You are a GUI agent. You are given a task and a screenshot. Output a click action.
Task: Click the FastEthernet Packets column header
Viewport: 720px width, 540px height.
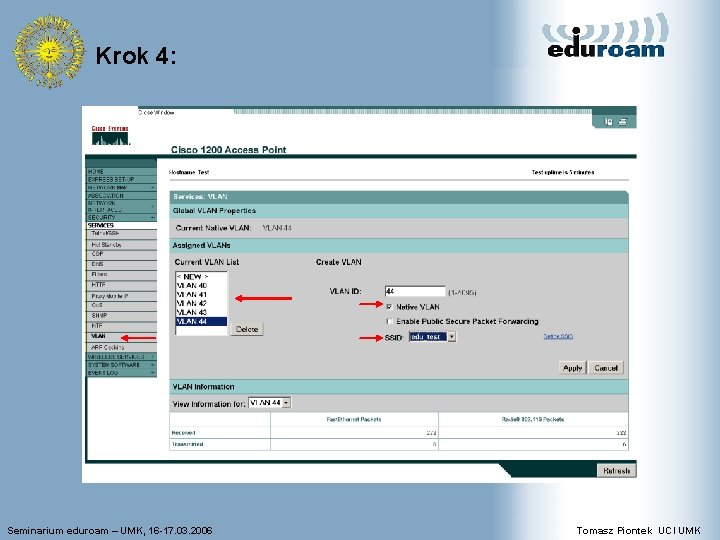coord(354,419)
